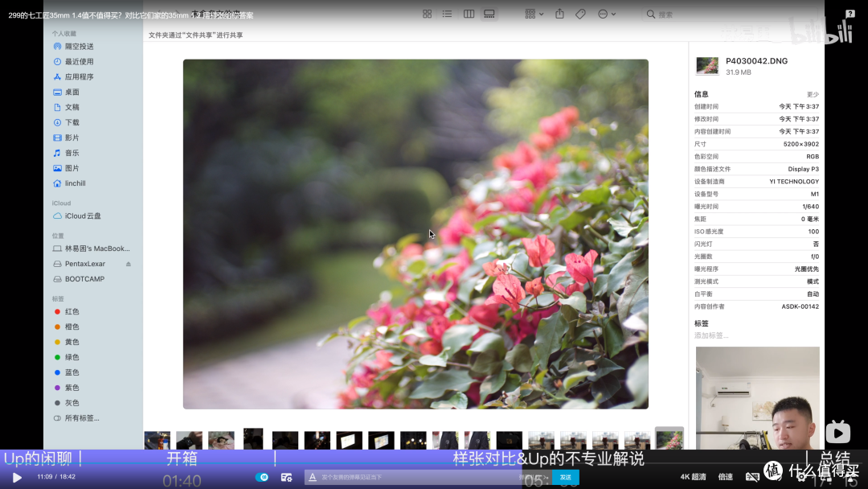Jump to 总结 chapter
Image resolution: width=868 pixels, height=489 pixels.
click(835, 458)
